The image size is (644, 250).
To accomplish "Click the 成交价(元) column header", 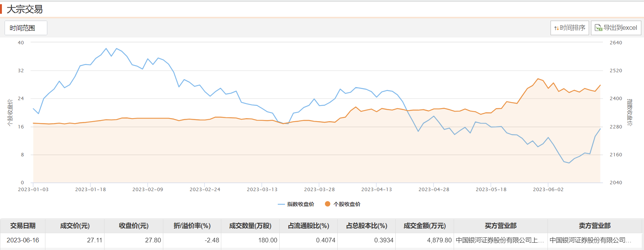I will coord(75,226).
